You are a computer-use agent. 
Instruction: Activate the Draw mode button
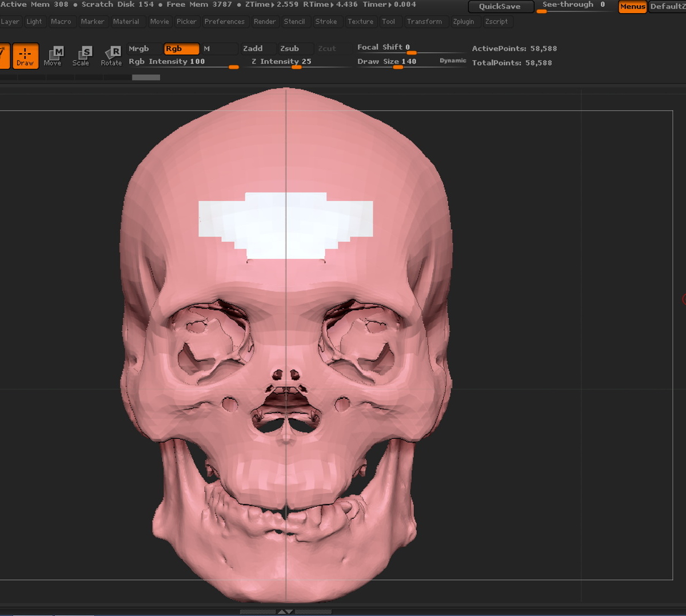point(25,56)
